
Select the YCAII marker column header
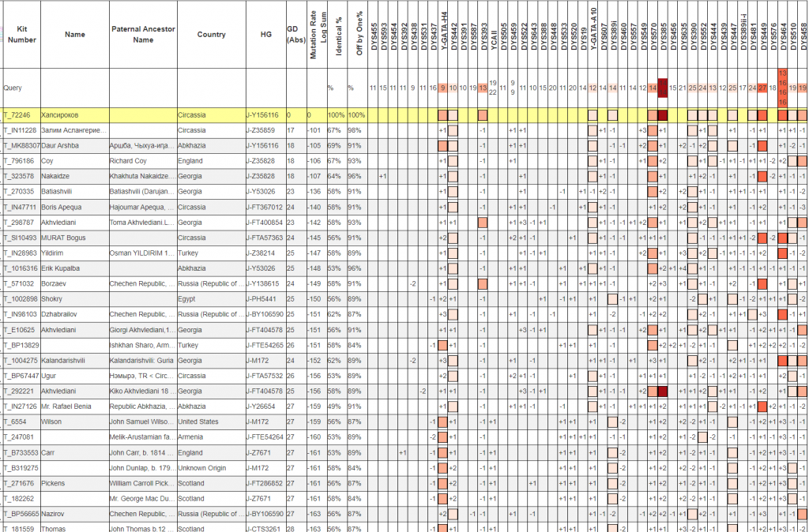point(493,34)
